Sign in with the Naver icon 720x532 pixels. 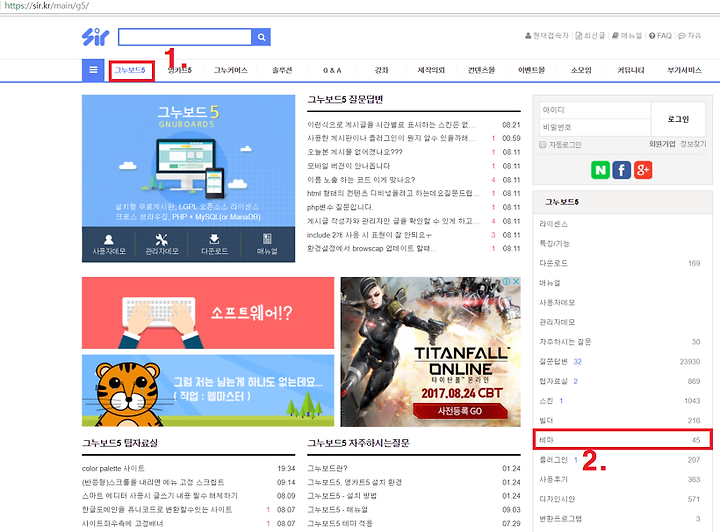click(600, 170)
